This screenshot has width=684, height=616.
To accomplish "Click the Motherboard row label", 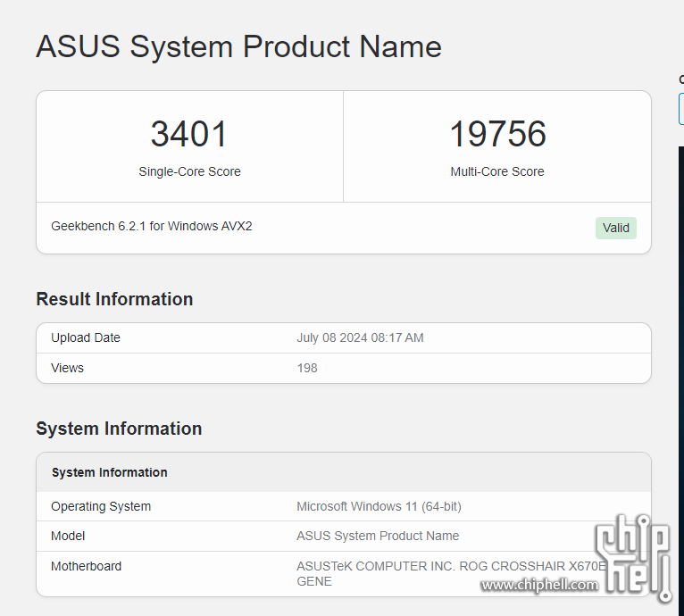I will [86, 566].
